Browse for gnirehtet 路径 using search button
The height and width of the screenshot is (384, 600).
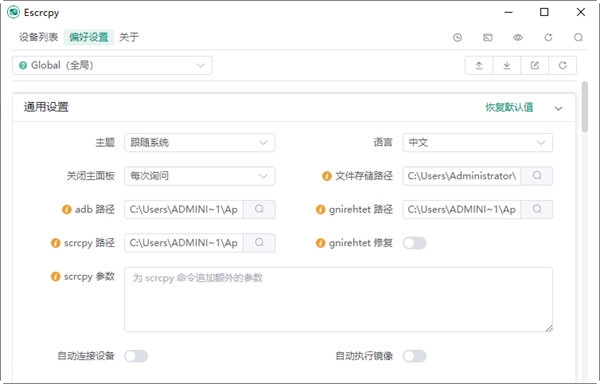(x=537, y=209)
